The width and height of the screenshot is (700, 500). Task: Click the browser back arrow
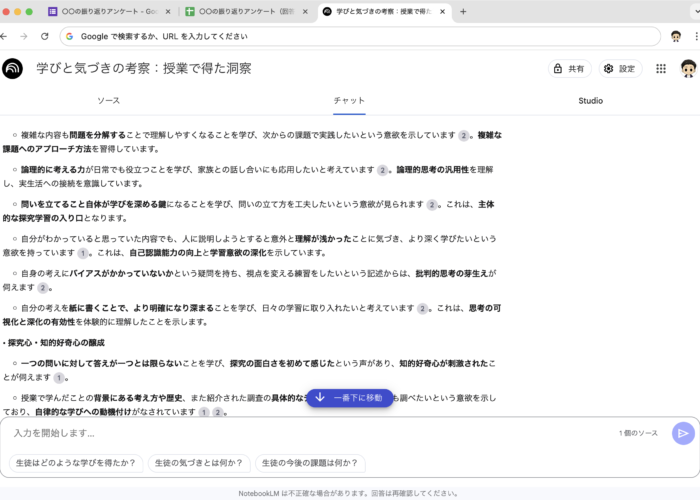4,37
